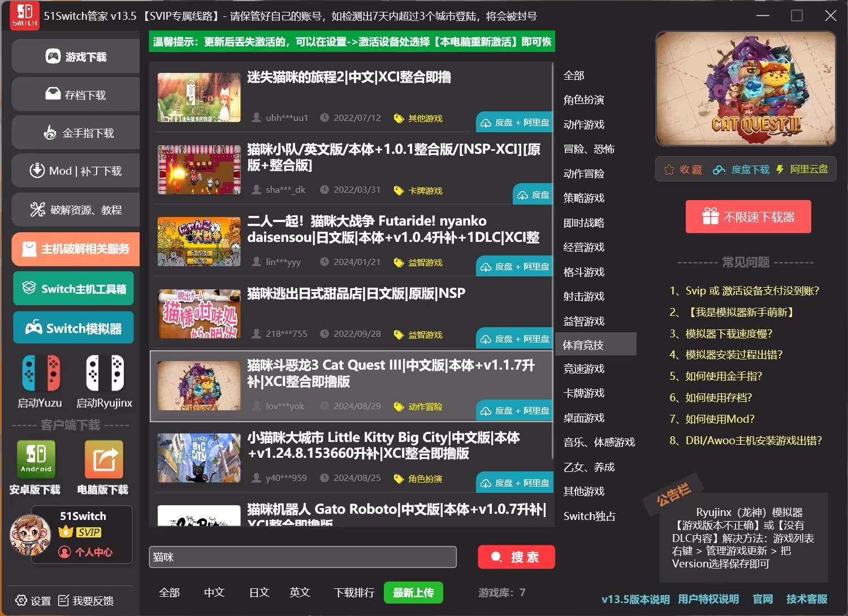Open the Android client download icon
The height and width of the screenshot is (616, 848).
tap(36, 459)
